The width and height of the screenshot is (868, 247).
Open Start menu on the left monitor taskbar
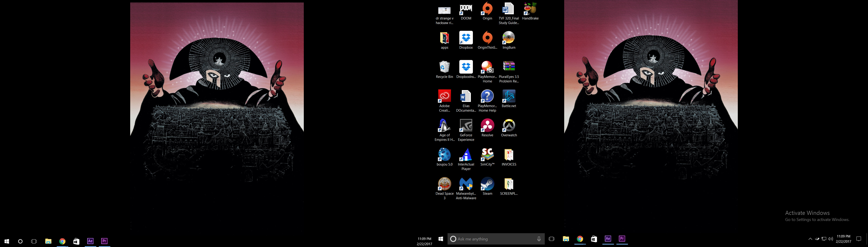point(7,241)
